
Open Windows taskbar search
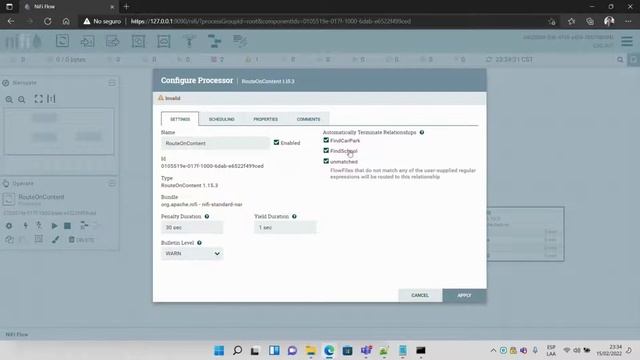pyautogui.click(x=237, y=350)
